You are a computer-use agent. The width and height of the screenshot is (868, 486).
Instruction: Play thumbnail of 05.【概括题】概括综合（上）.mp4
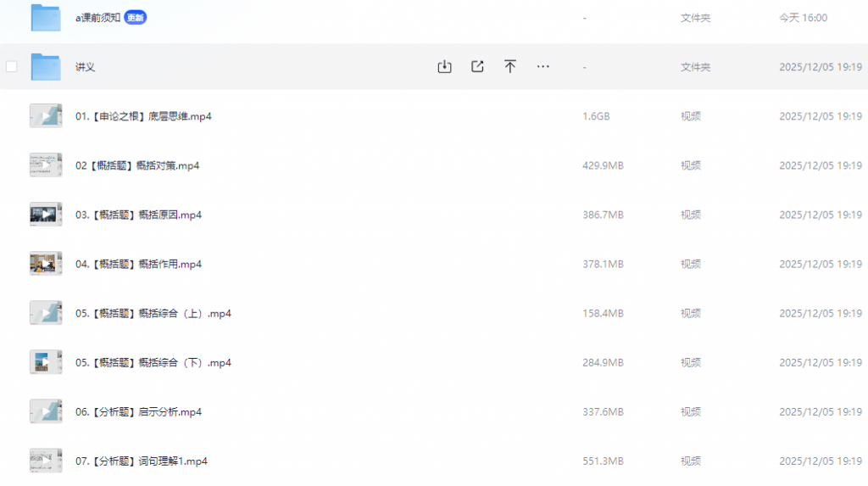46,313
